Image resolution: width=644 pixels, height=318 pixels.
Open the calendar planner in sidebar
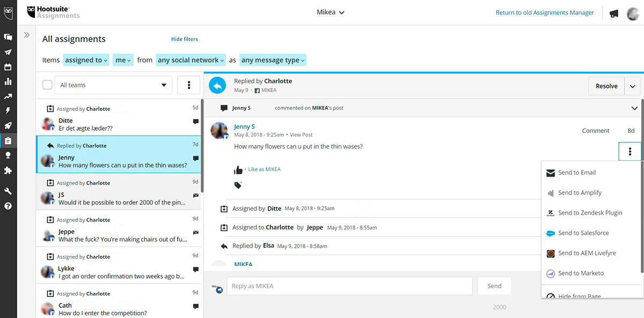pos(8,67)
